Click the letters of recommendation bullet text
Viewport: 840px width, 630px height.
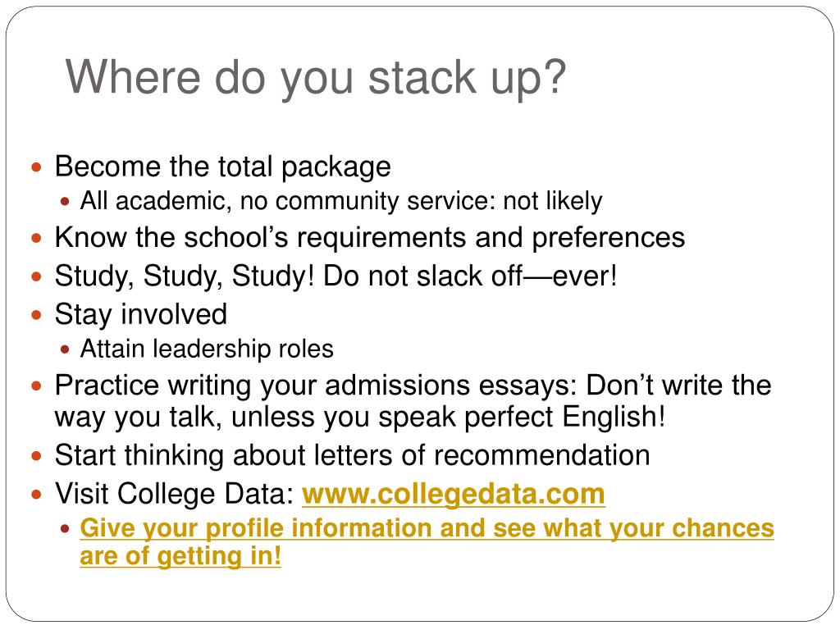click(353, 456)
